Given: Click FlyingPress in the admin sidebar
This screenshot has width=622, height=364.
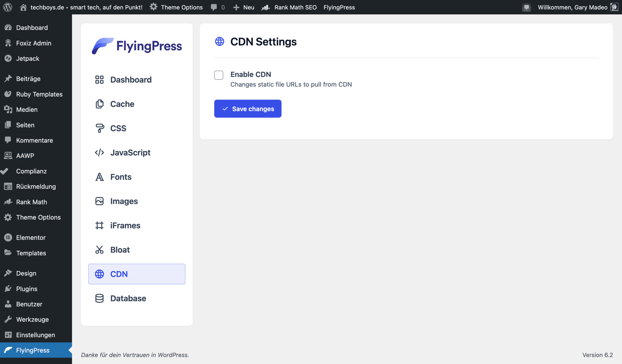Looking at the screenshot, I should click(36, 350).
